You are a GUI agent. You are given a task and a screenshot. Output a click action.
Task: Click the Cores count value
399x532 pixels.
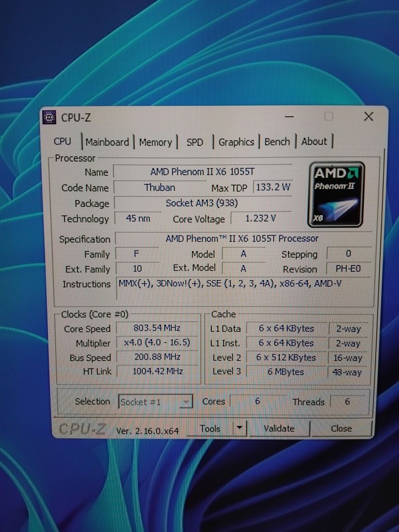pyautogui.click(x=258, y=402)
